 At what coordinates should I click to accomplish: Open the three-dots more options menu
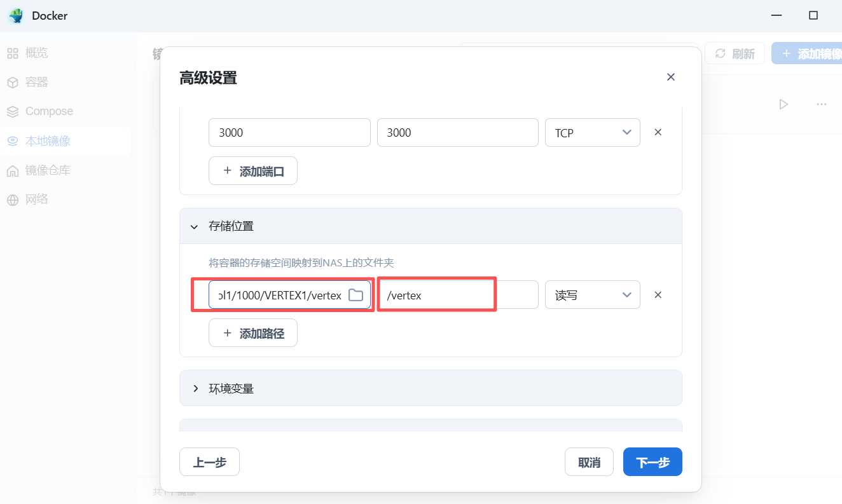tap(821, 104)
